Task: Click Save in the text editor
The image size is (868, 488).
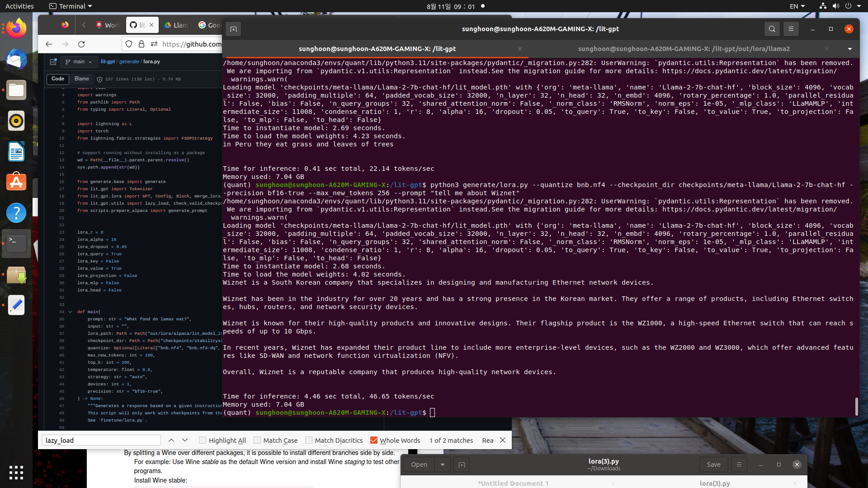Action: tap(713, 465)
